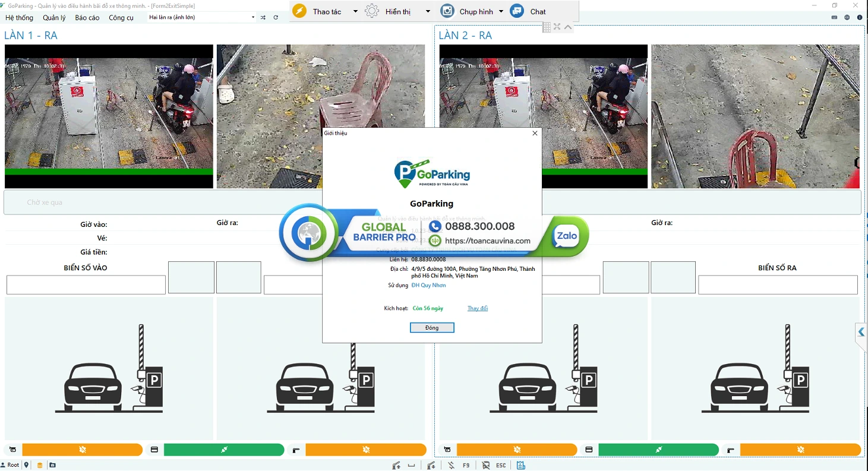This screenshot has height=471, width=868.
Task: Open the Báo cáo menu
Action: (87, 18)
